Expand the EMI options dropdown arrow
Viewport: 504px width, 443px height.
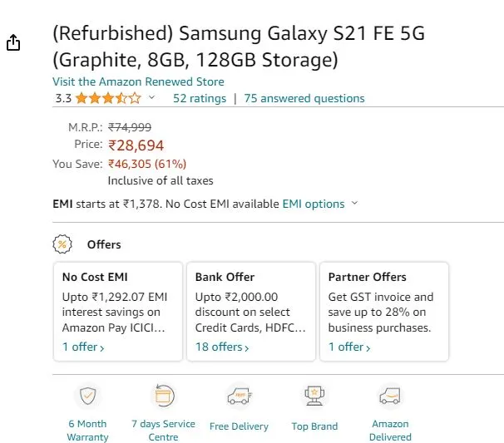(x=354, y=203)
